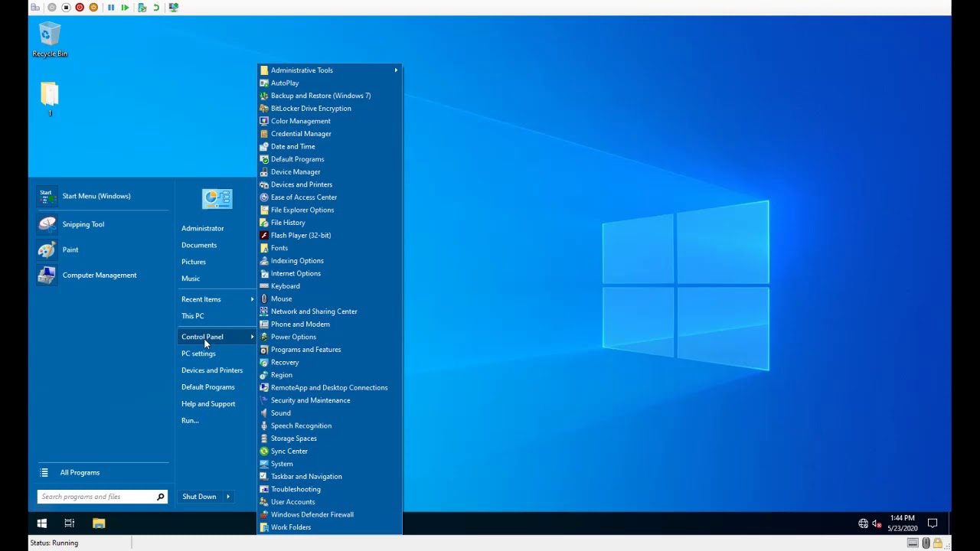Click the Turn Off (black square) VM button
This screenshot has width=980, height=551.
coord(66,7)
